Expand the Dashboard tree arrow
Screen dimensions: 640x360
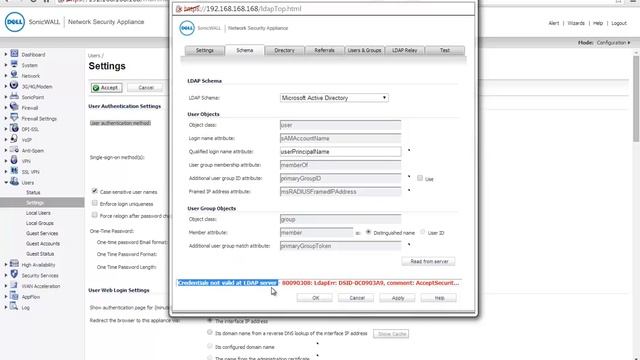click(x=6, y=54)
